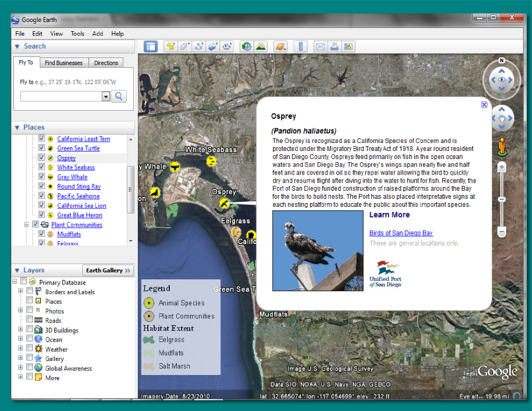
Task: Click the move hand joystick control
Action: [x=502, y=118]
